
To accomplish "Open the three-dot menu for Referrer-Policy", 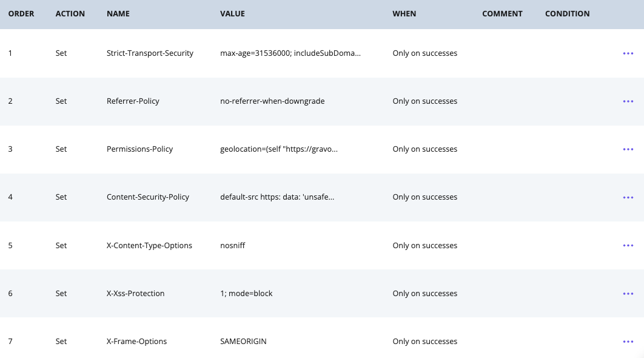I will coord(628,101).
